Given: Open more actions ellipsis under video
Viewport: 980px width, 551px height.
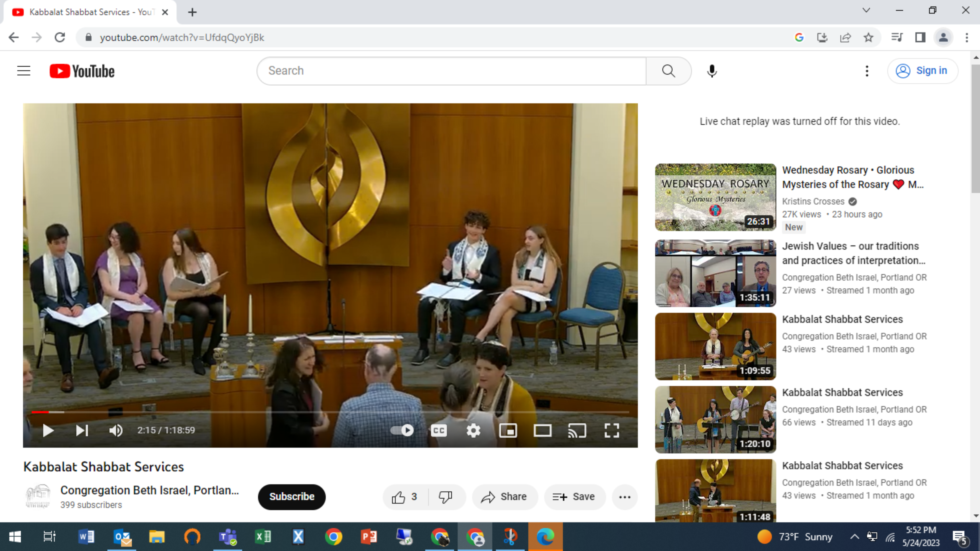Looking at the screenshot, I should coord(625,497).
